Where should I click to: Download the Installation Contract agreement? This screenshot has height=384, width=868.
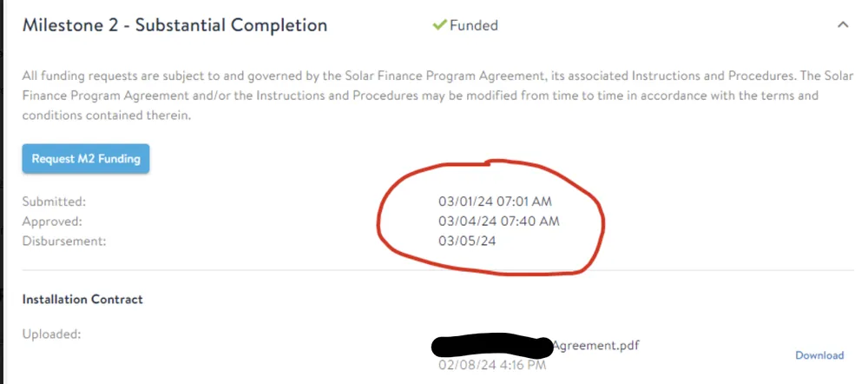tap(819, 355)
